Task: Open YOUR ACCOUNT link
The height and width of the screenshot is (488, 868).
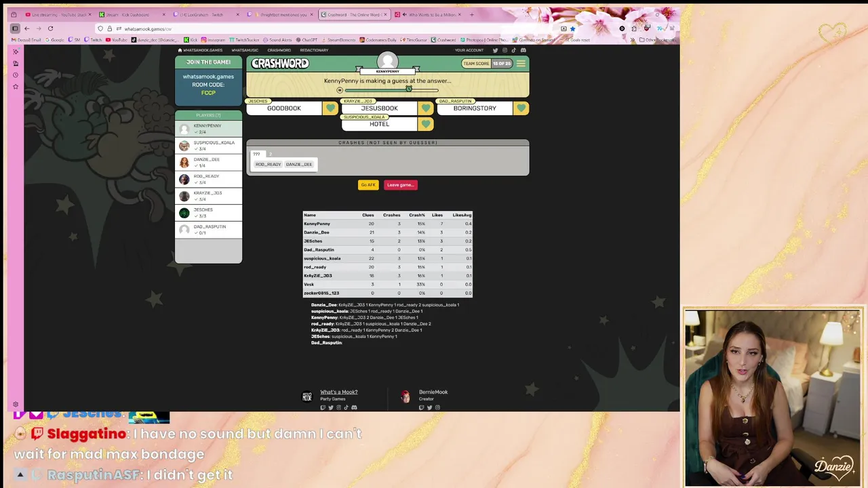Action: pos(469,50)
